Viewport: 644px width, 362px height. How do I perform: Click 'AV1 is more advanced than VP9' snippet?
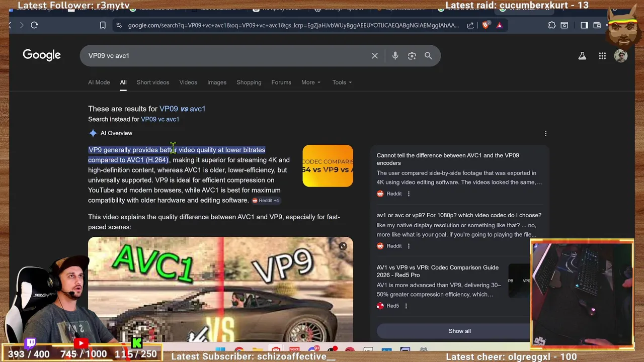[439, 290]
